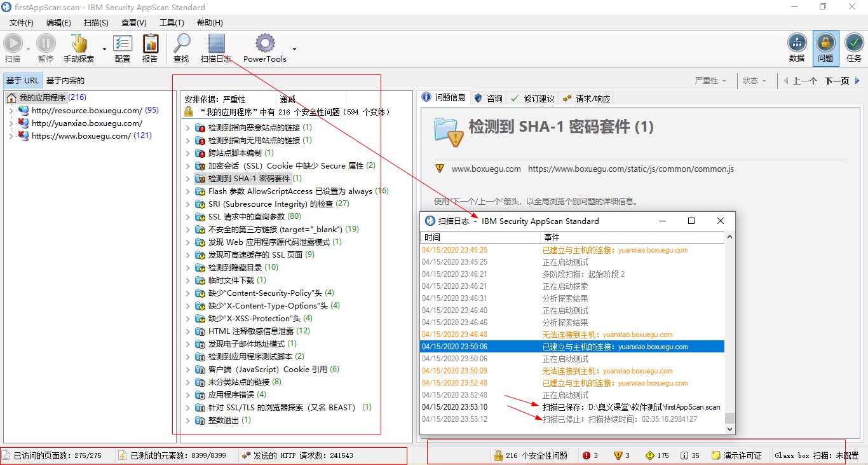Click the 演示许可证 license status icon

click(x=715, y=455)
